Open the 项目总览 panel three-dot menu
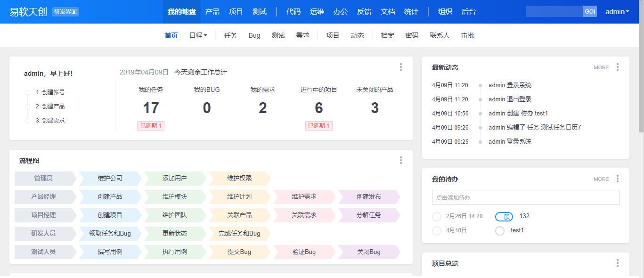Image resolution: width=644 pixels, height=278 pixels. (618, 263)
